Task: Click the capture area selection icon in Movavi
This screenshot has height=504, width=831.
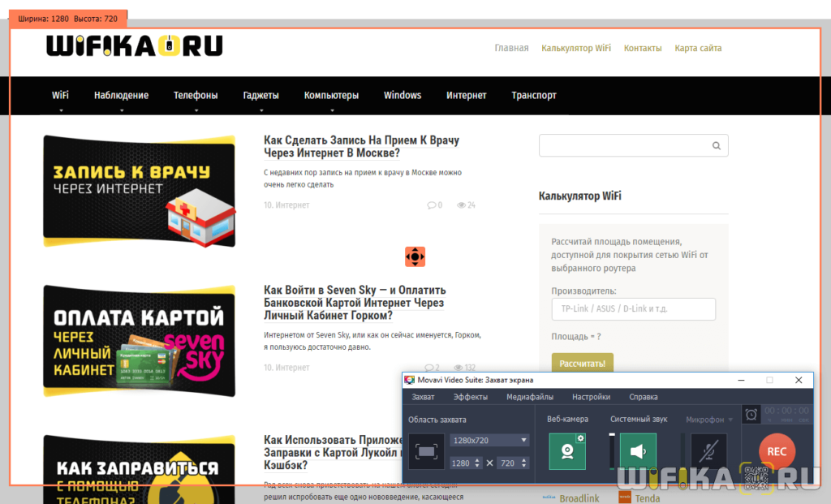Action: (426, 451)
